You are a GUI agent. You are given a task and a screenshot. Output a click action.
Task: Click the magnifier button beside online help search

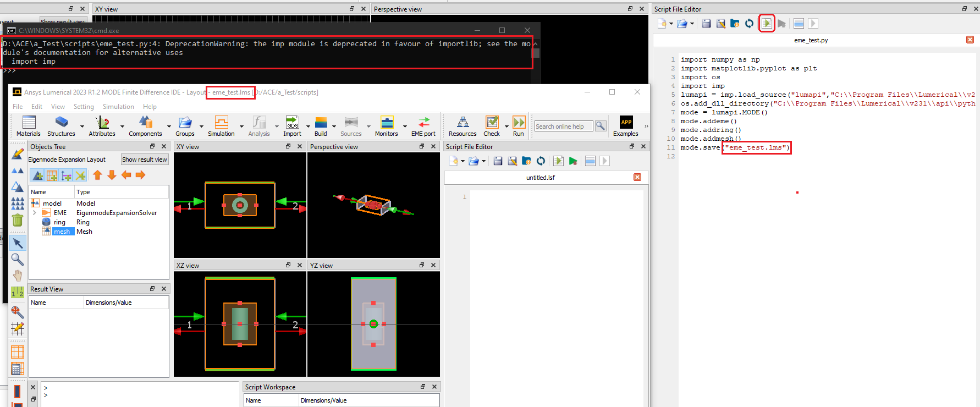[601, 126]
